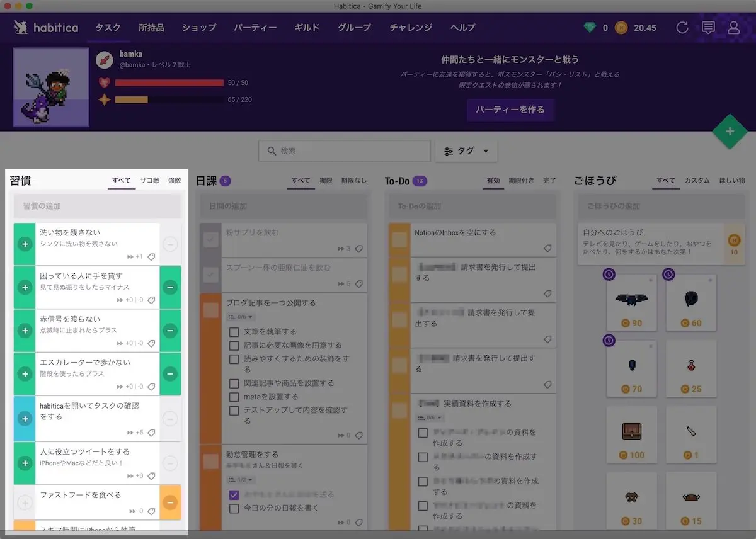Open the ショップ menu
This screenshot has height=539, width=756.
pos(199,28)
